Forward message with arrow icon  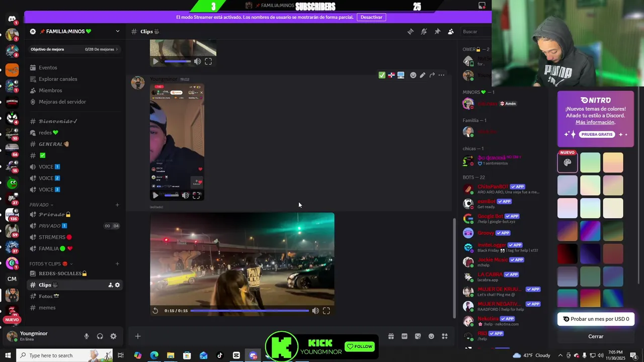coord(432,75)
